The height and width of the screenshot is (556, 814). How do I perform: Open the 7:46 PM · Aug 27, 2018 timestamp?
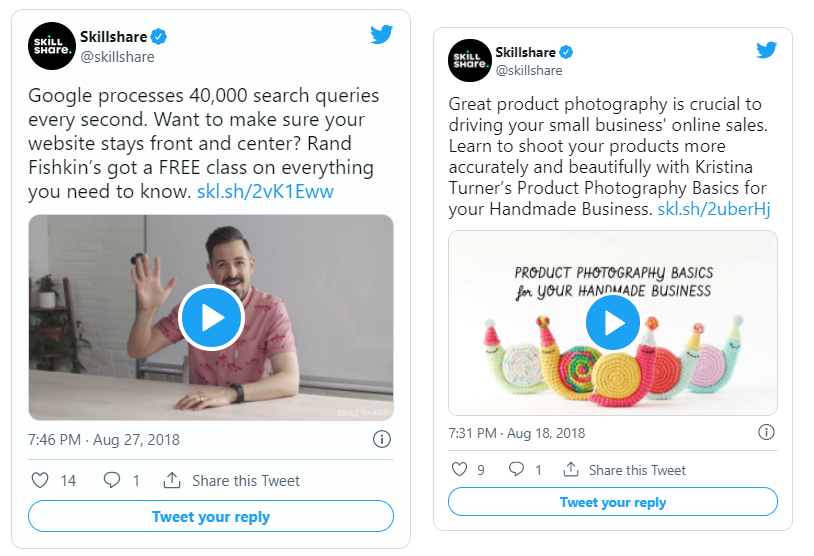tap(104, 439)
